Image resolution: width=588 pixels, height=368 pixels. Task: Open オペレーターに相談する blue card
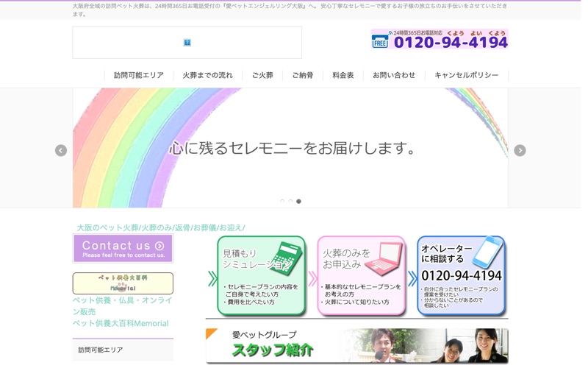tap(462, 275)
